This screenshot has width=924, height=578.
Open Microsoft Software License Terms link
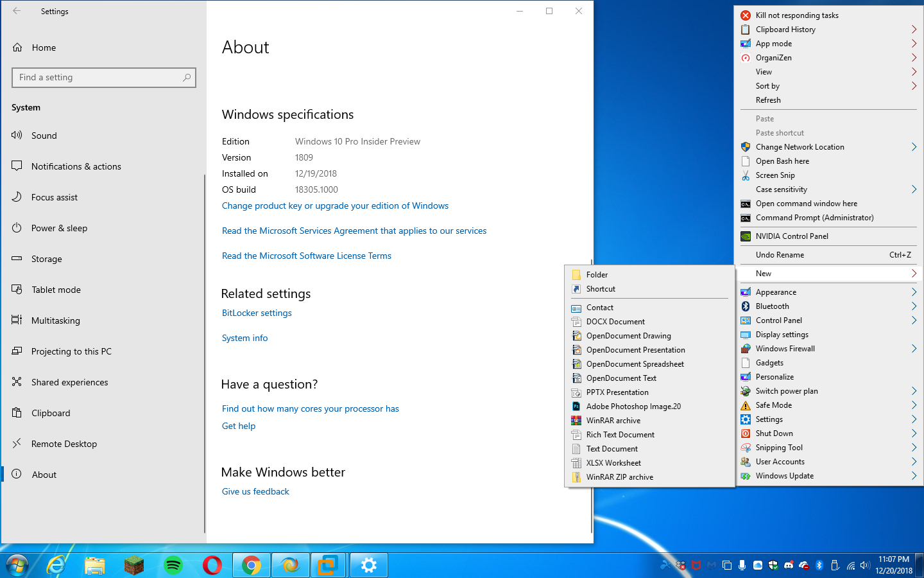click(307, 256)
